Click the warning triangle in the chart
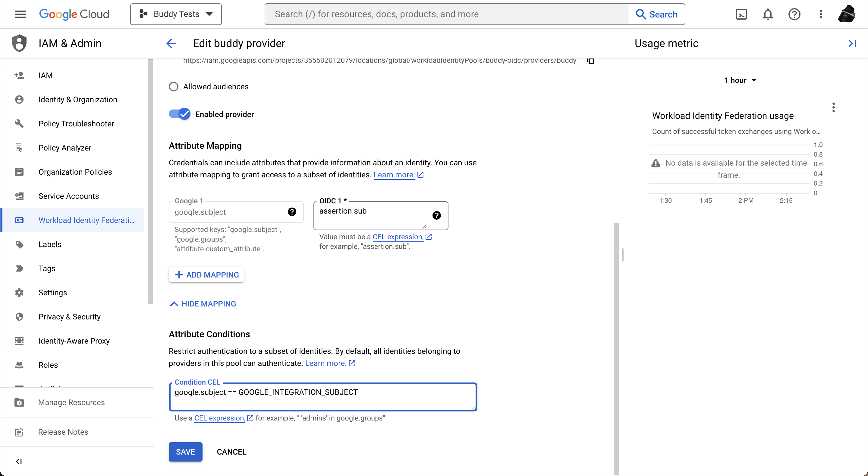Viewport: 868px width, 476px height. [x=656, y=163]
